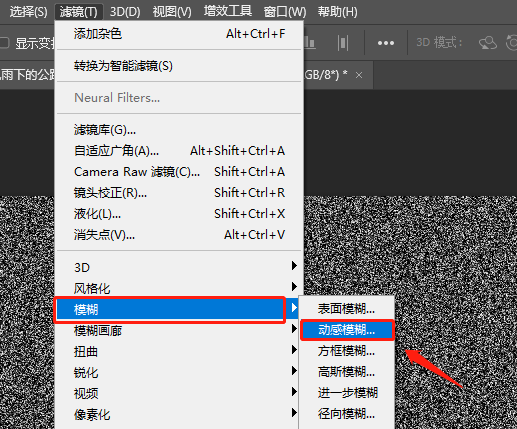
Task: Select 镜头校正(R)... lens correction
Action: click(179, 193)
